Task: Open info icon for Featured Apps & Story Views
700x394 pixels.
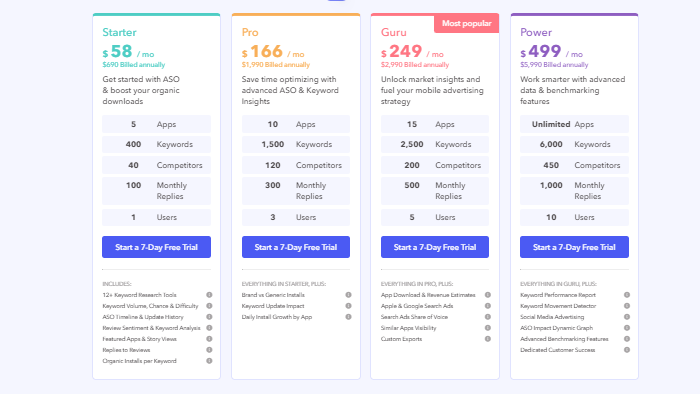Action: [x=209, y=339]
